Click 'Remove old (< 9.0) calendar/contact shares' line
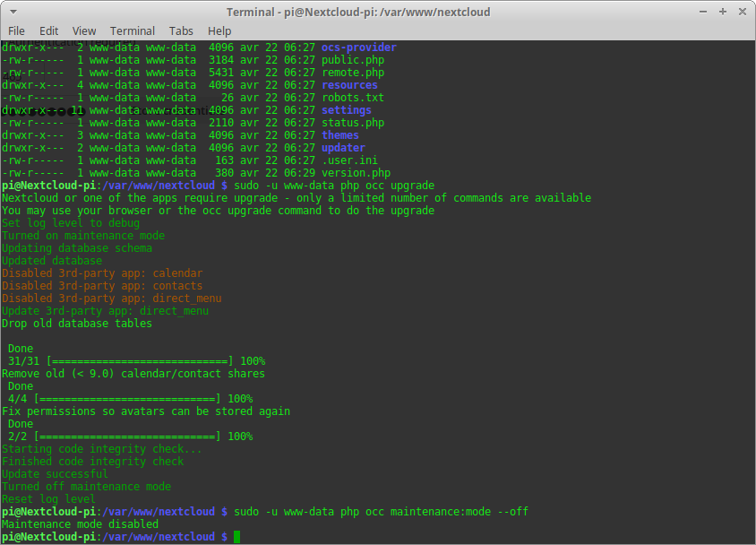 [x=133, y=373]
